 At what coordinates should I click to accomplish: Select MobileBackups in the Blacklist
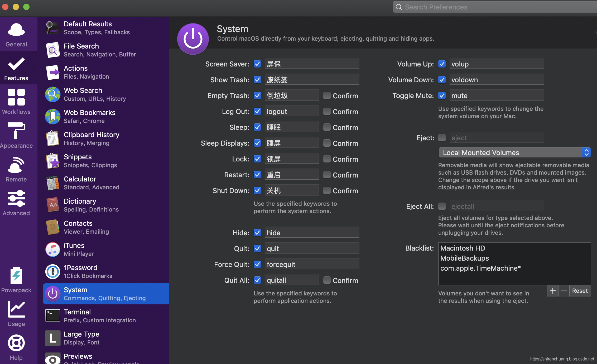coord(464,258)
